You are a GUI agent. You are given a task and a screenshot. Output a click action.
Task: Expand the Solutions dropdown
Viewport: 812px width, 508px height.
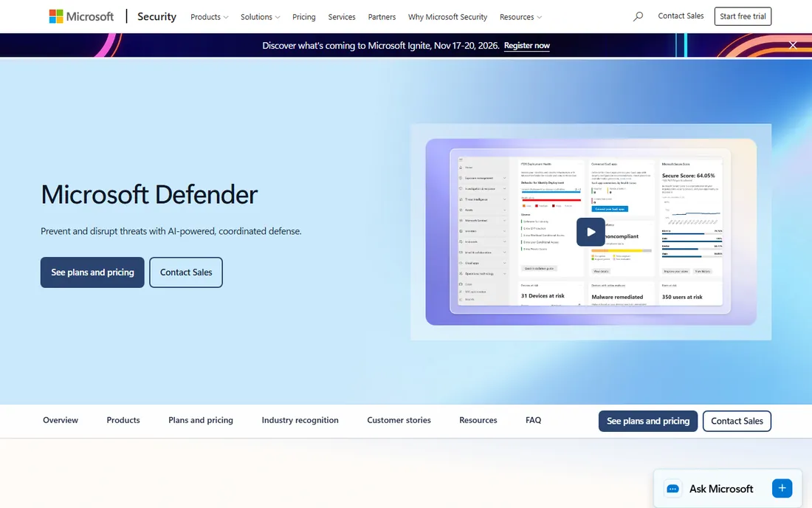coord(260,17)
